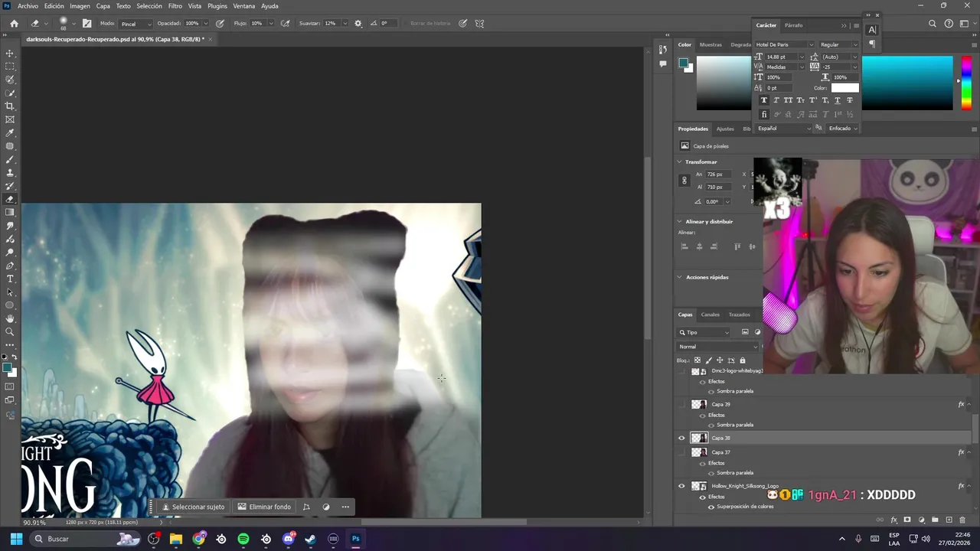The image size is (980, 551).
Task: Select the Pen tool
Action: click(10, 266)
